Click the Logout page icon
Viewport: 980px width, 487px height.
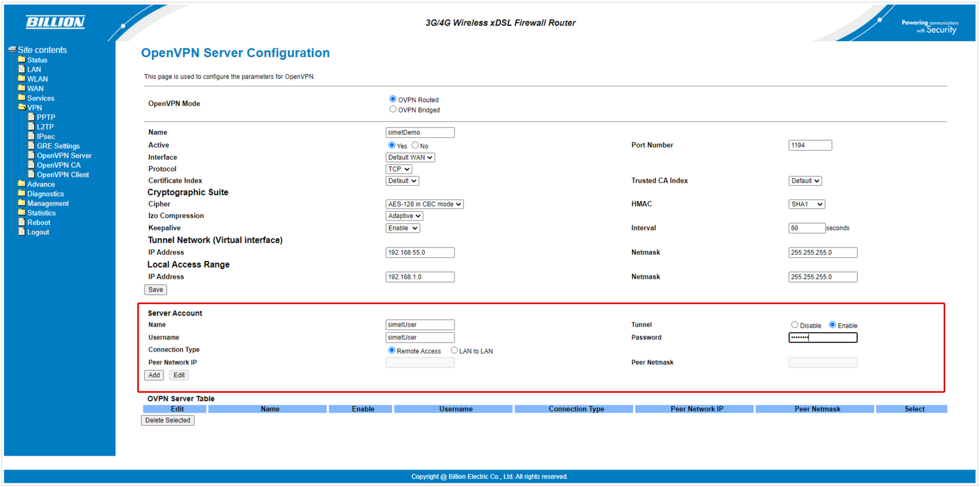tap(21, 232)
